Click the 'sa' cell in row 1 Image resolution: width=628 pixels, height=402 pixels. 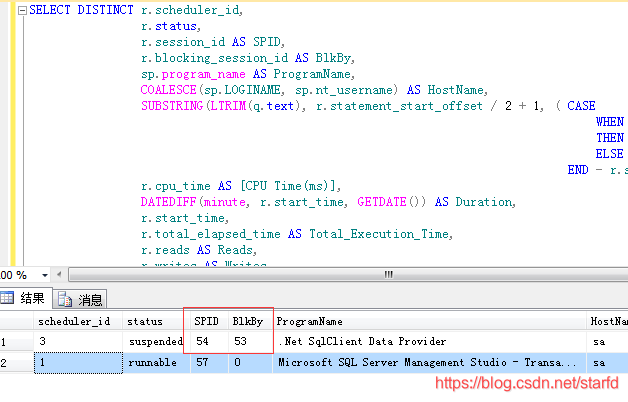[607, 342]
